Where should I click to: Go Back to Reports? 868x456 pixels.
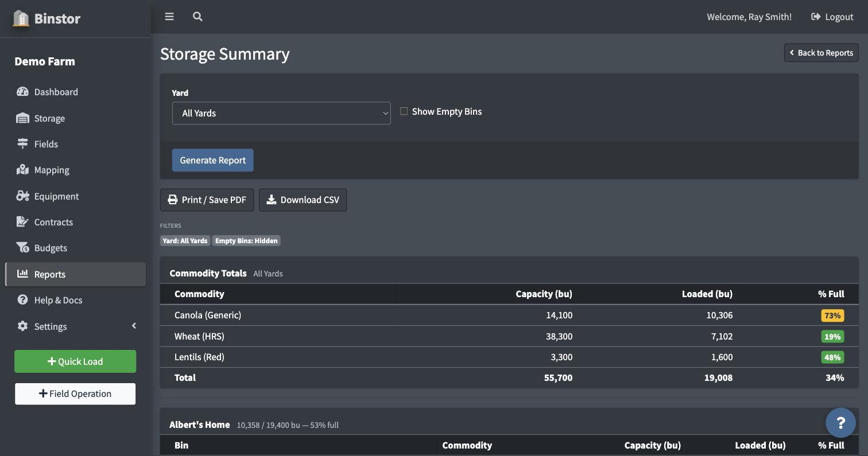(x=821, y=53)
